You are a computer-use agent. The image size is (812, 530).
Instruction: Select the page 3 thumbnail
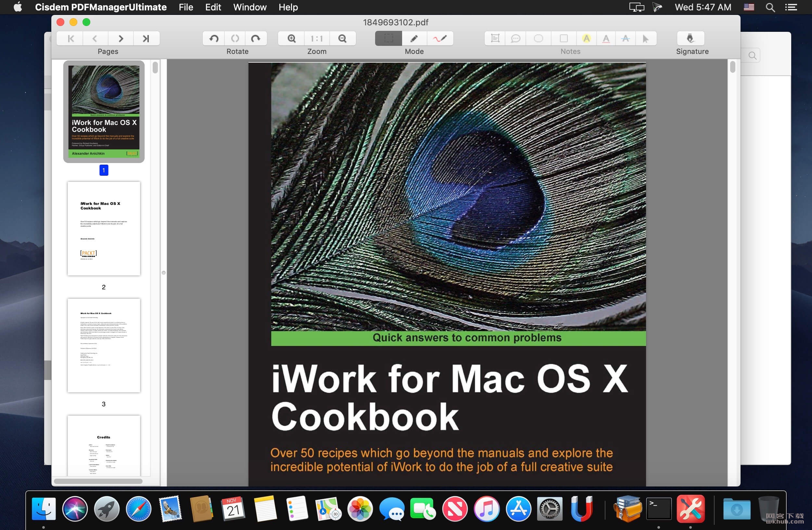click(x=104, y=346)
